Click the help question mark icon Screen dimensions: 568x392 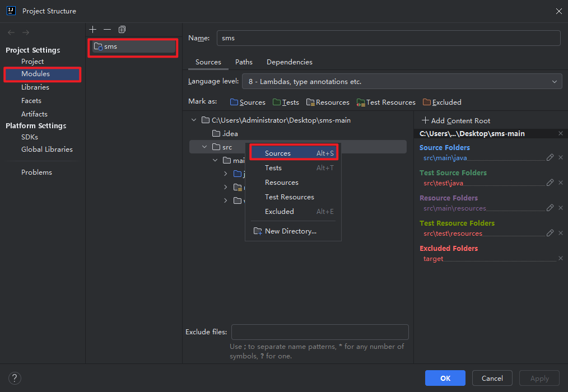(15, 378)
